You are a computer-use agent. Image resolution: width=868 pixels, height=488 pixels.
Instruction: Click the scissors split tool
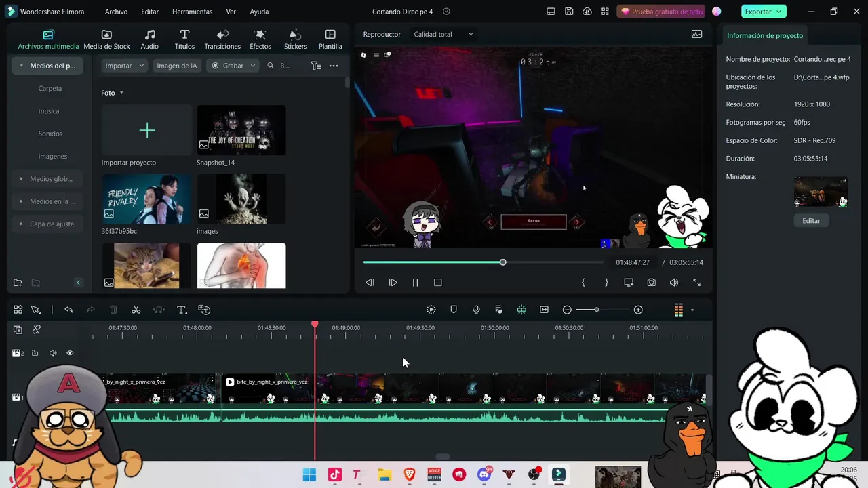(x=136, y=310)
